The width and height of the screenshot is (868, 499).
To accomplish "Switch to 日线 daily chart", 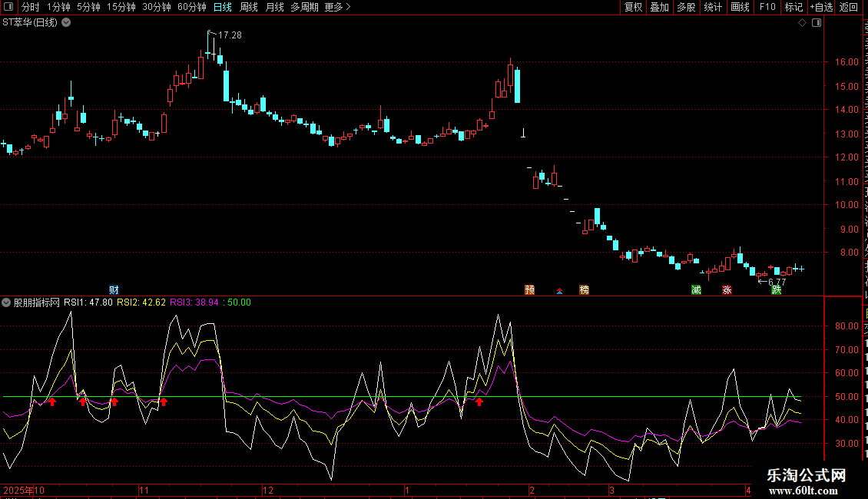I will 223,7.
